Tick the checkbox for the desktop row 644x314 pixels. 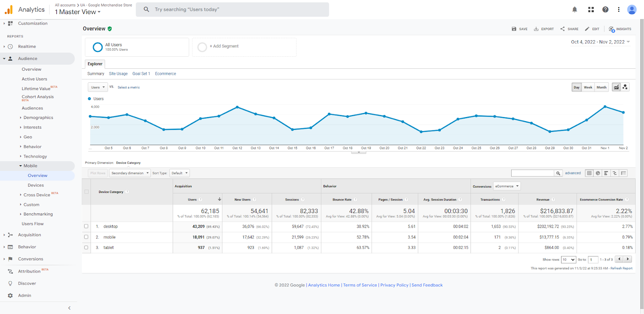[x=86, y=226]
